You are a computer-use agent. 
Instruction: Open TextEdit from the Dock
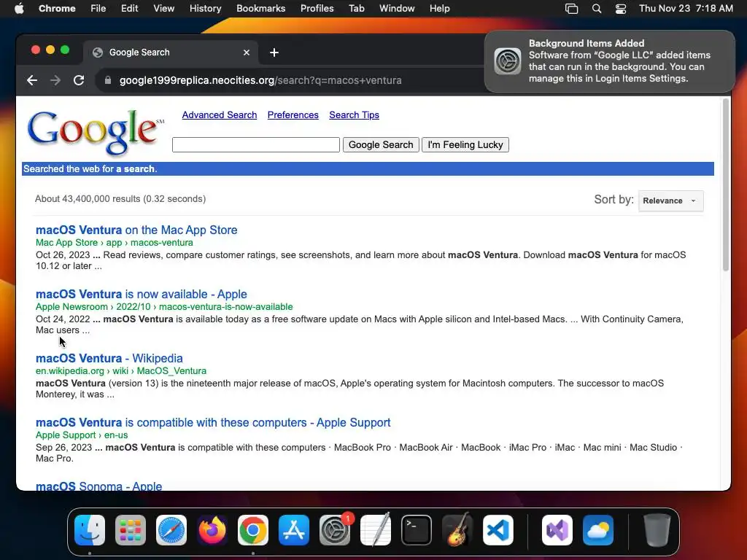[x=376, y=530]
